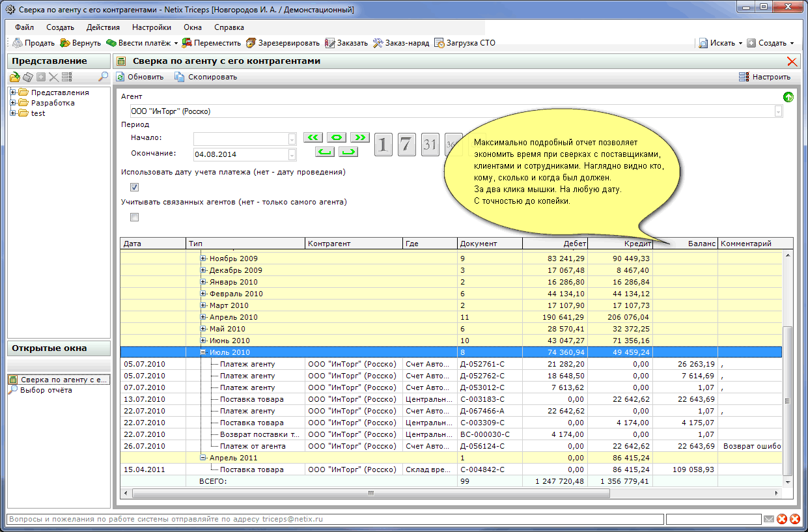The image size is (808, 532).
Task: Open the Агент combo box dropdown arrow
Action: click(x=778, y=111)
